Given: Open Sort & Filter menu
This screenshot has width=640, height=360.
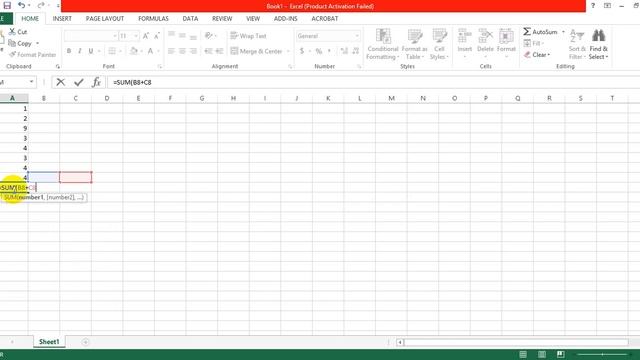Looking at the screenshot, I should [577, 44].
